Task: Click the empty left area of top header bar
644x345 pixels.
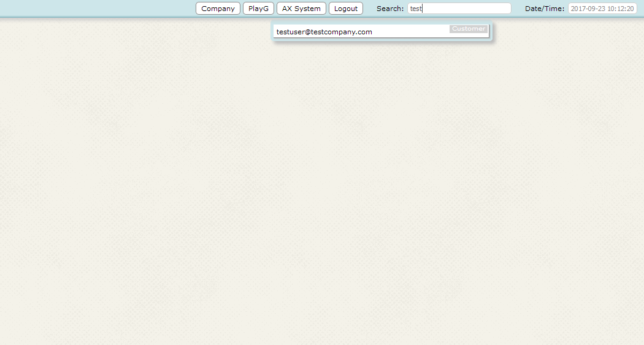Action: (x=92, y=9)
